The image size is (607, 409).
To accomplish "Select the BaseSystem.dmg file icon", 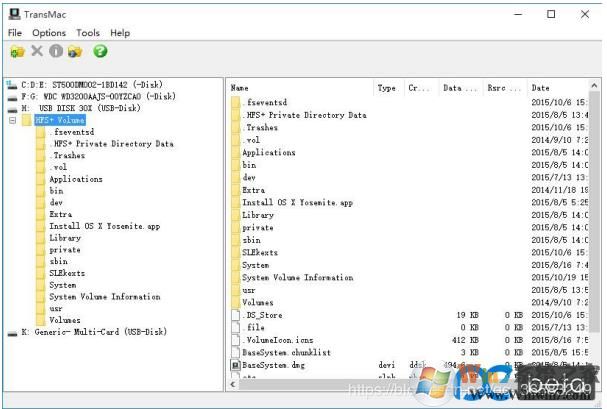I will point(236,366).
